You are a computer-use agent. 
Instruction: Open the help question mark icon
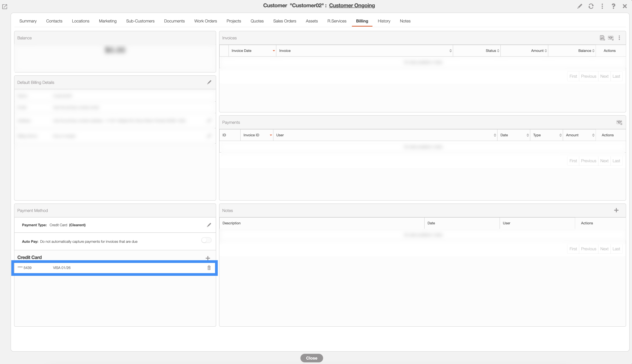pyautogui.click(x=613, y=6)
